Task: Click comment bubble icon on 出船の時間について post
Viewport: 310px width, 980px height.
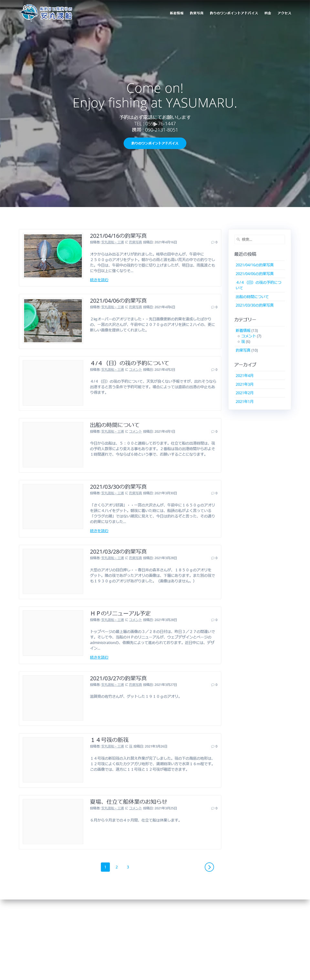Action: (x=213, y=431)
